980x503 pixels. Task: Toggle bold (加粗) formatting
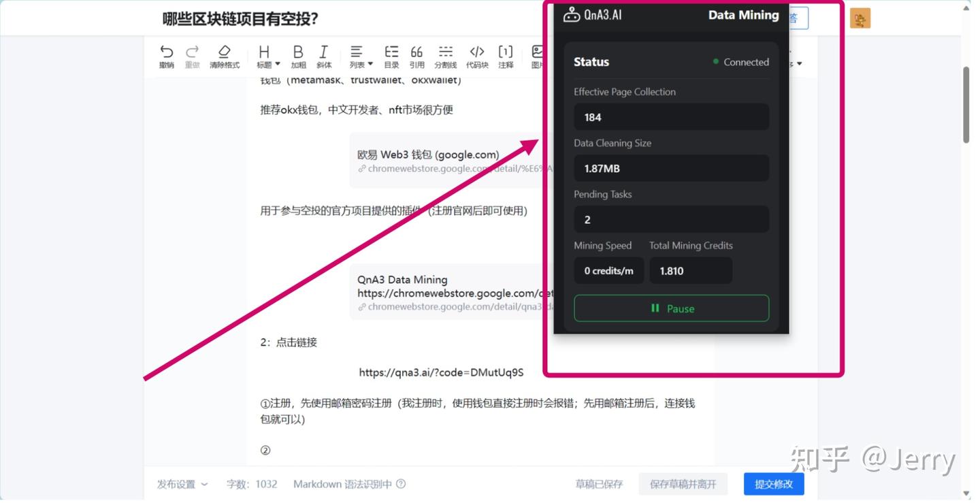coord(298,56)
